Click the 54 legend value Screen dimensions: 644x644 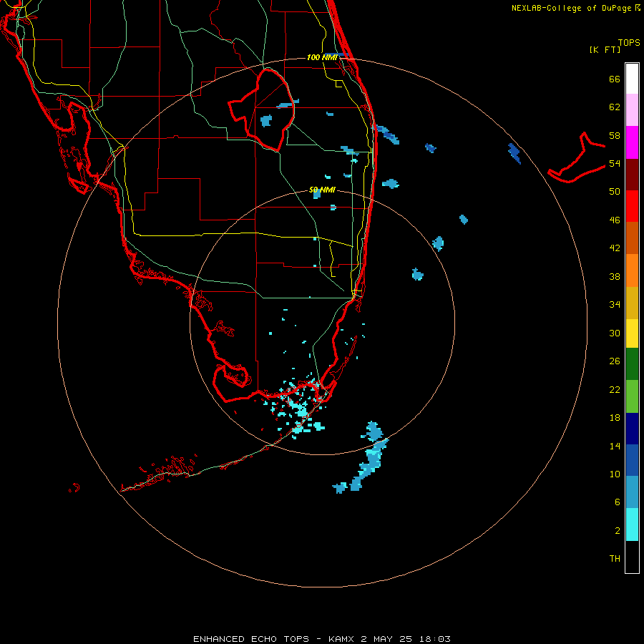[x=615, y=163]
